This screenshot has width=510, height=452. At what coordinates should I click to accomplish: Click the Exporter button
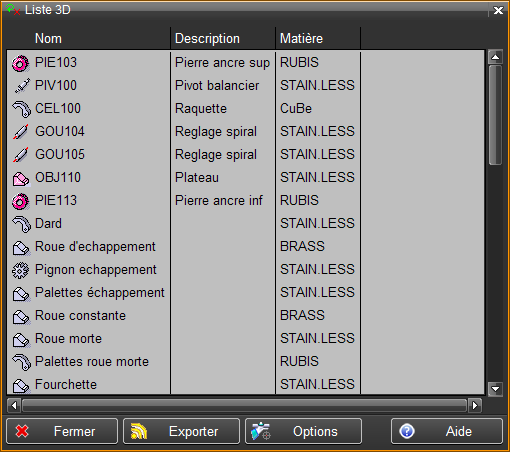(181, 431)
